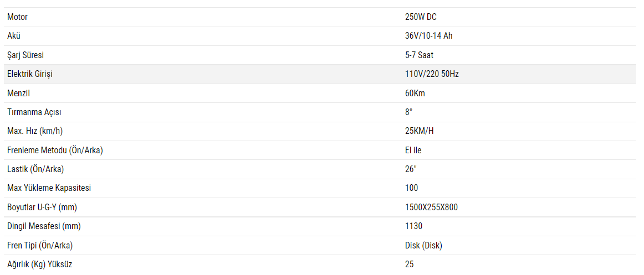Click the highlighted Elektrik Girişi label
The width and height of the screenshot is (644, 275).
(30, 74)
